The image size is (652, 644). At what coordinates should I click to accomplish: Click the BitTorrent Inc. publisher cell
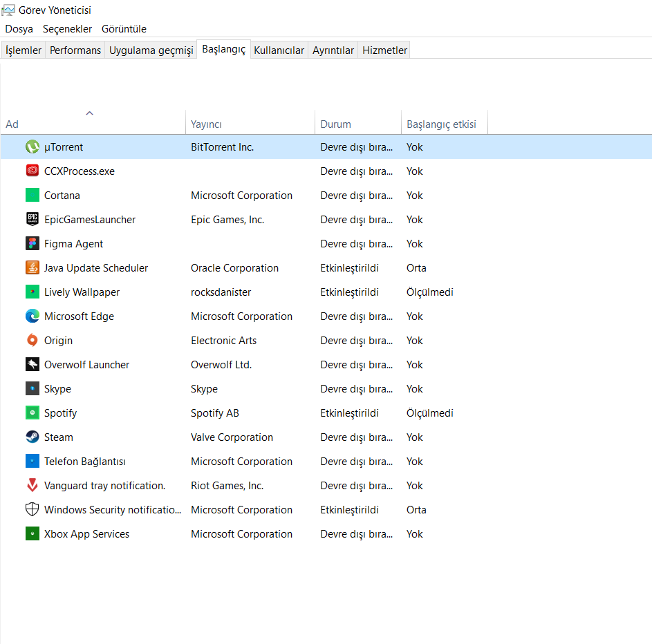[x=223, y=147]
